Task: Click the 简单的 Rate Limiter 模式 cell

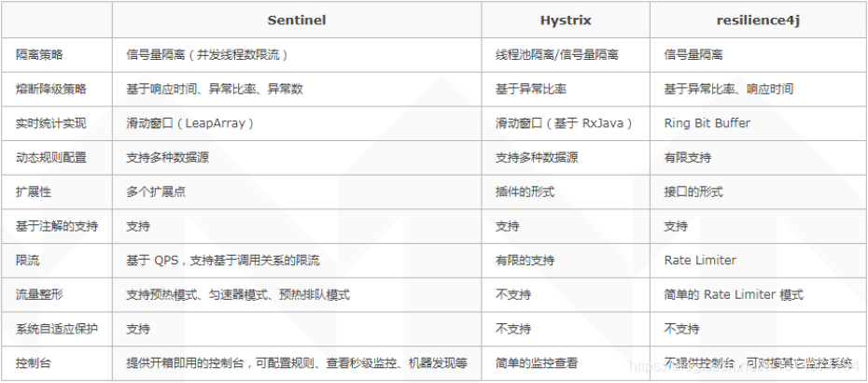Action: click(x=733, y=294)
